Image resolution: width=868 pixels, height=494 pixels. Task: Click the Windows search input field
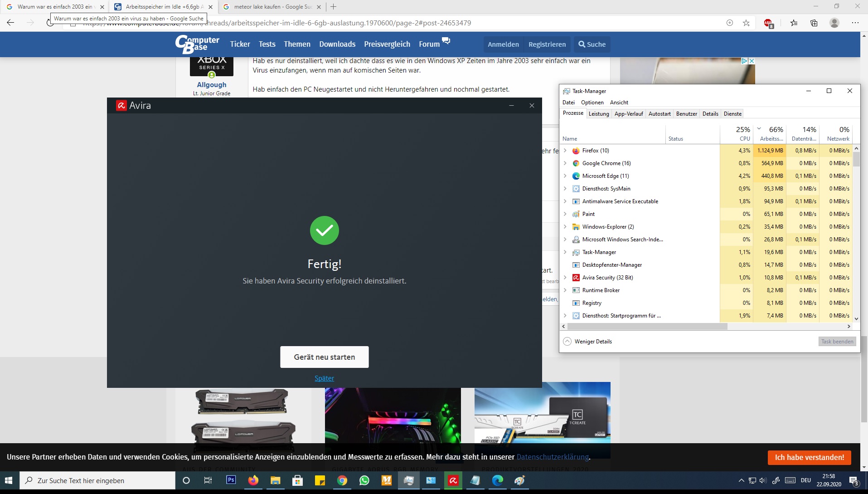(x=91, y=480)
